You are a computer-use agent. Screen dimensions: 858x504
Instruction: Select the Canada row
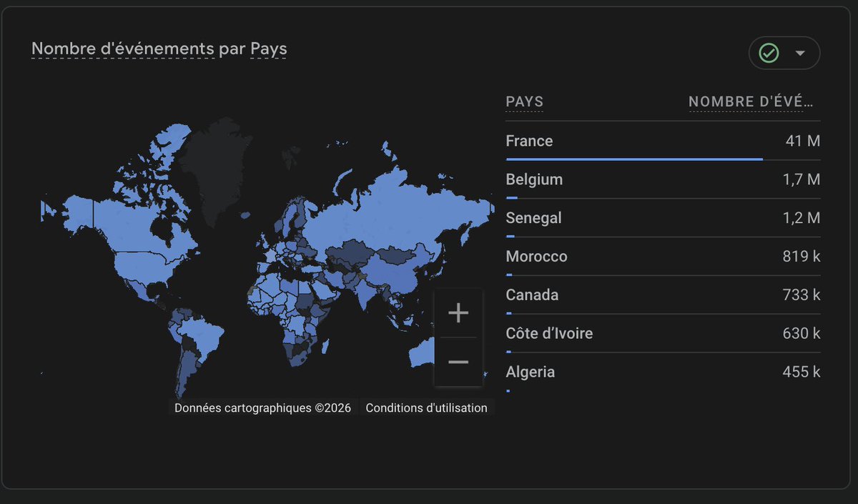click(x=663, y=295)
